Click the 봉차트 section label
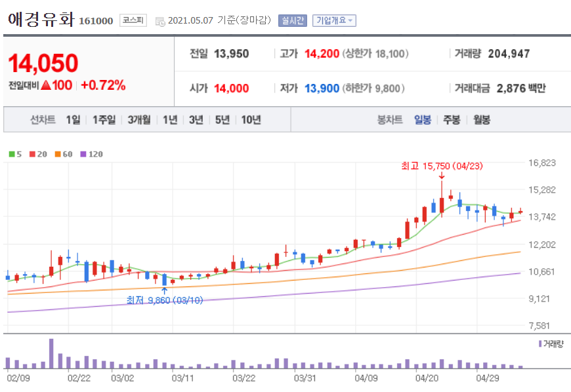This screenshot has height=392, width=571. [x=390, y=120]
